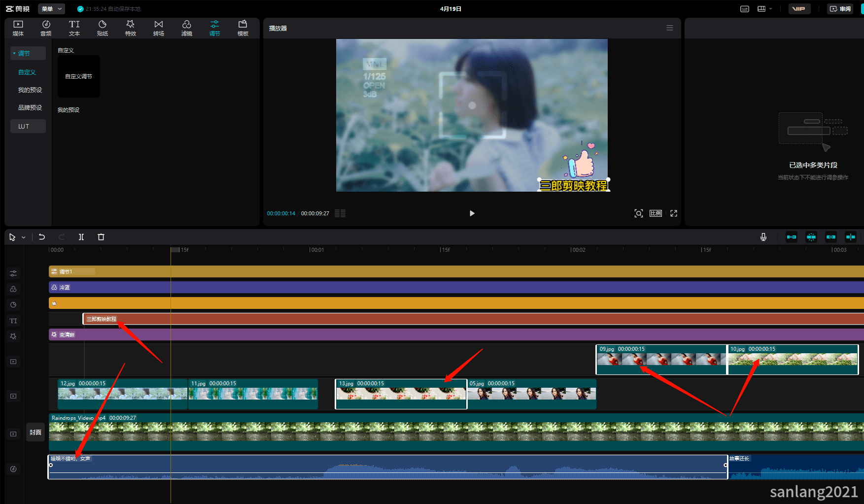
Task: Expand the pointer tool mode dropdown arrow
Action: coord(23,237)
